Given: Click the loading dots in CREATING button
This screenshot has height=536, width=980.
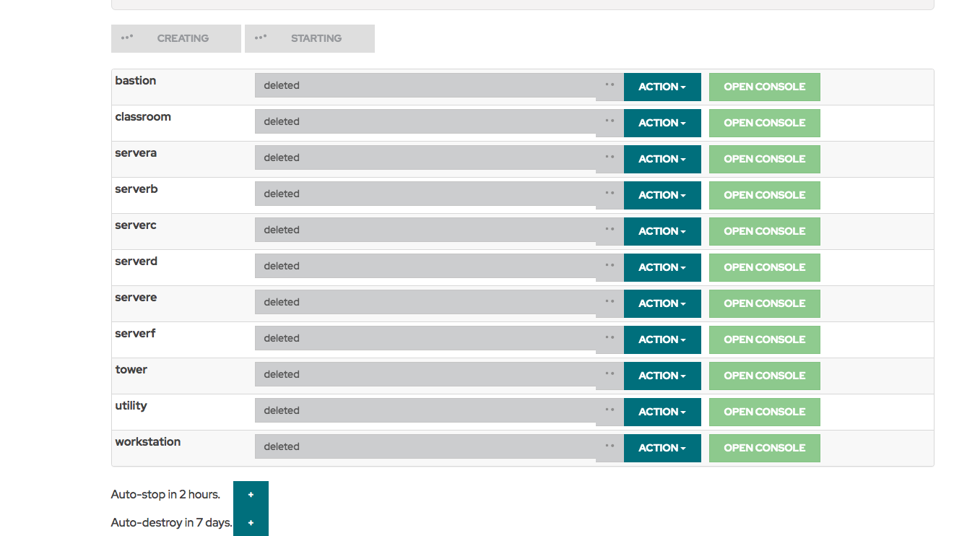Looking at the screenshot, I should (x=127, y=38).
